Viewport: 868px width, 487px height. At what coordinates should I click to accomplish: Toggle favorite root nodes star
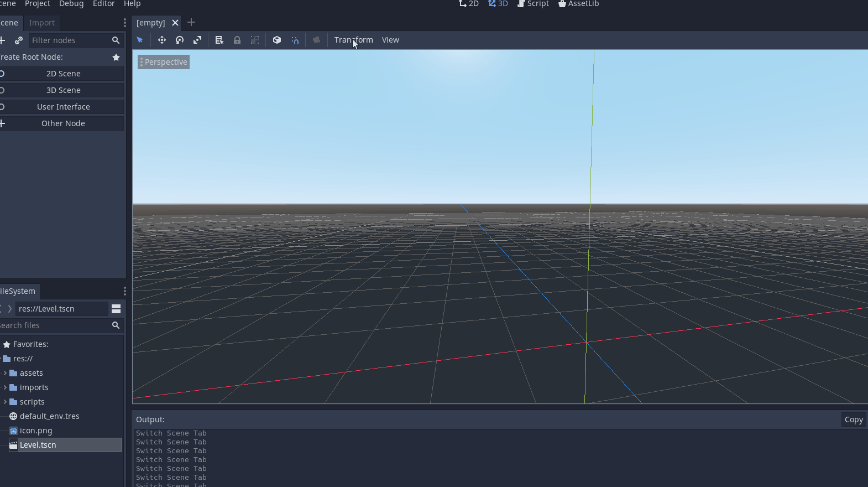tap(116, 57)
